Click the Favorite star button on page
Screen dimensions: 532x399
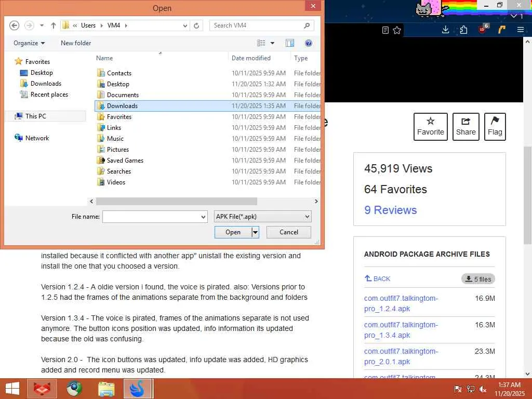click(x=431, y=127)
